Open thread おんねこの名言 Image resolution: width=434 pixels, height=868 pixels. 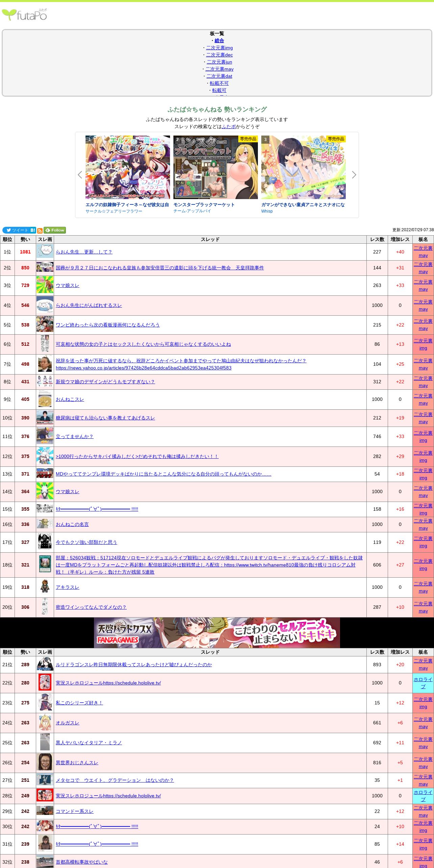[72, 524]
